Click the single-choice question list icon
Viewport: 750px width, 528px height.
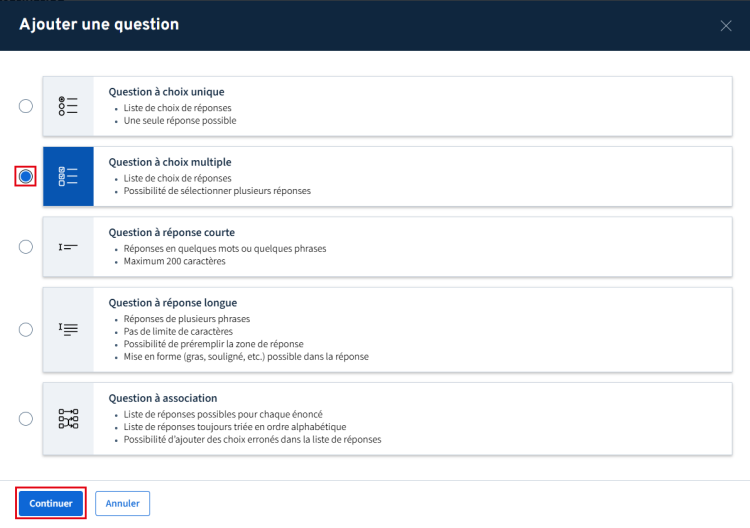(68, 106)
